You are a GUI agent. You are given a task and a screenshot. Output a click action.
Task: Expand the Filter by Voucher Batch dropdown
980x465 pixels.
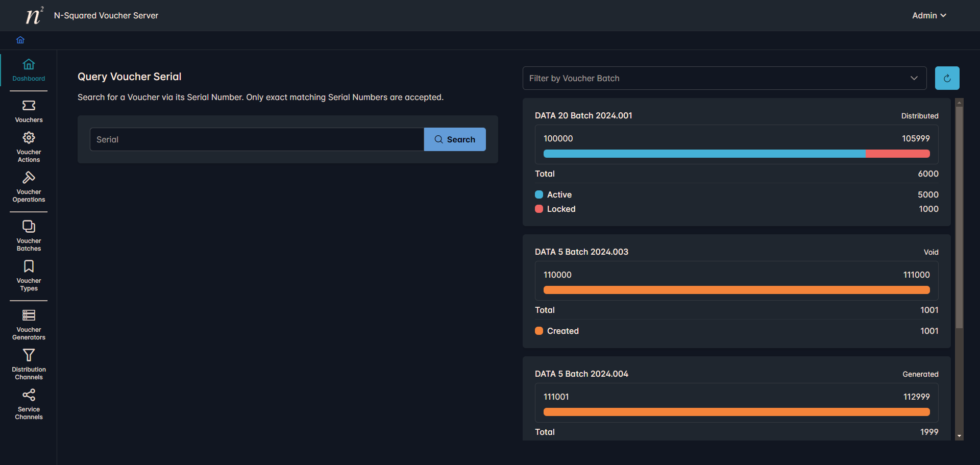tap(724, 78)
